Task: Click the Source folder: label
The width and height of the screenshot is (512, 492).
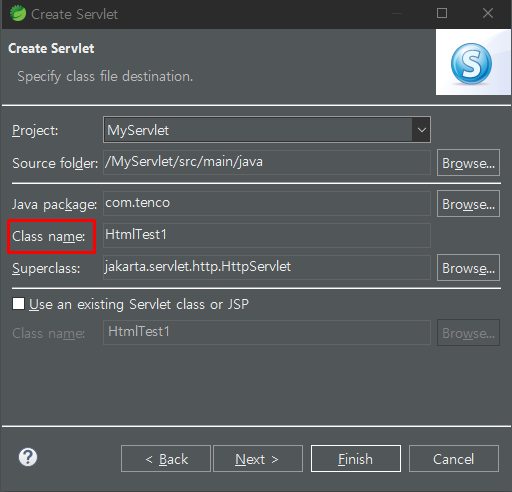Action: (x=55, y=163)
